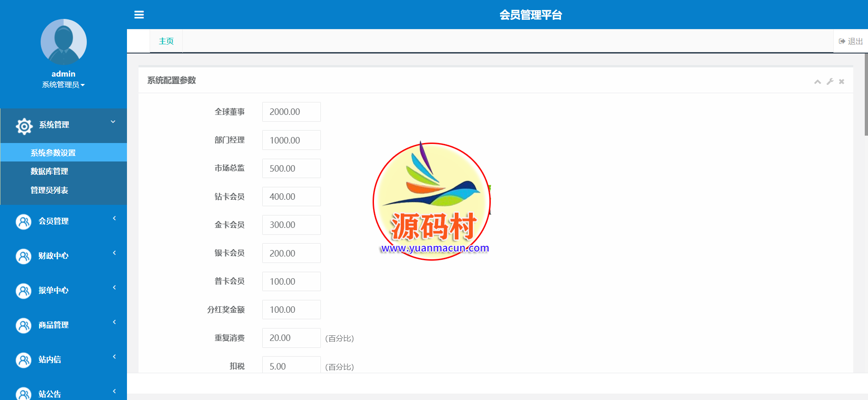This screenshot has height=400, width=868.
Task: Click the hamburger menu toggle icon
Action: click(139, 15)
